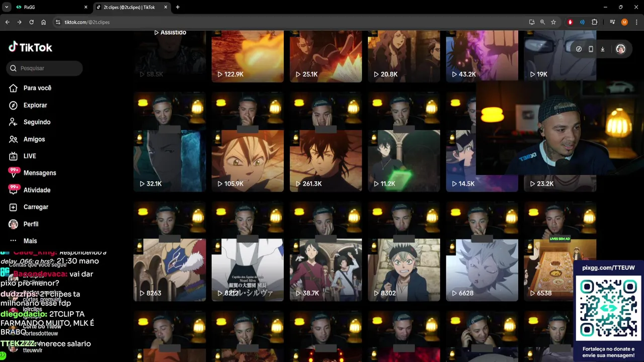The width and height of the screenshot is (644, 362).
Task: Open the red hand ad blocker extension
Action: [x=570, y=22]
